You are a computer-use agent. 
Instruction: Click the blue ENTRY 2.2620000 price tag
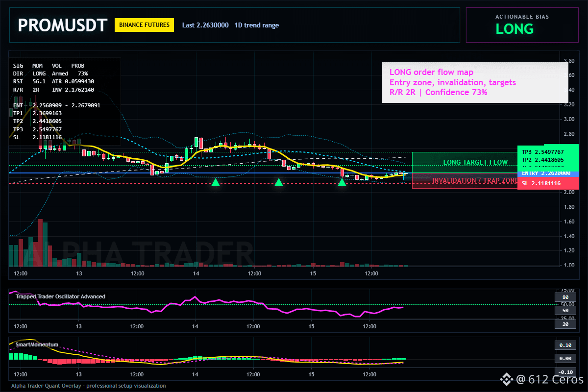[x=548, y=173]
